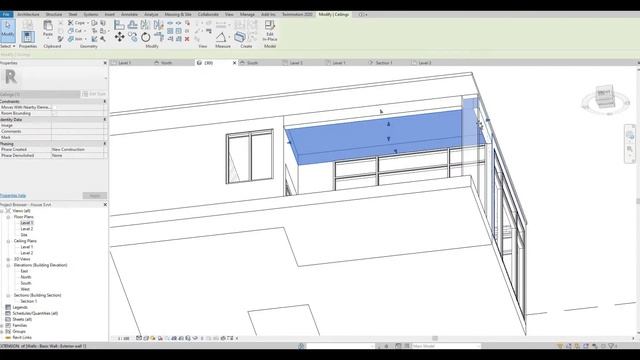Click the view scale 1:100 control
640x360 pixels.
(124, 338)
